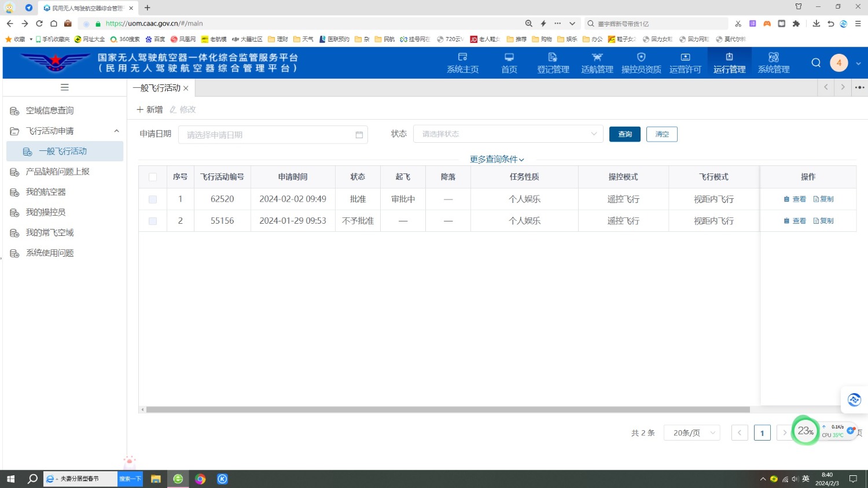The width and height of the screenshot is (868, 488).
Task: Go to 首页 from the top navigation
Action: tap(509, 63)
